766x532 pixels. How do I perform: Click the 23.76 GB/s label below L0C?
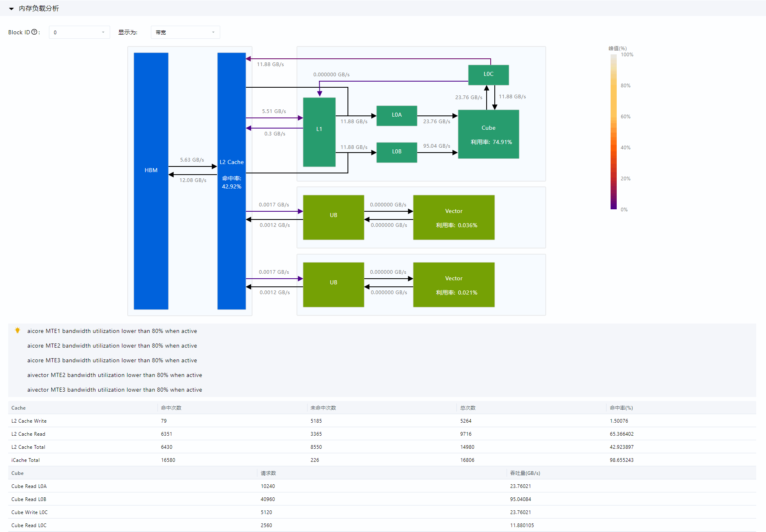pyautogui.click(x=469, y=97)
